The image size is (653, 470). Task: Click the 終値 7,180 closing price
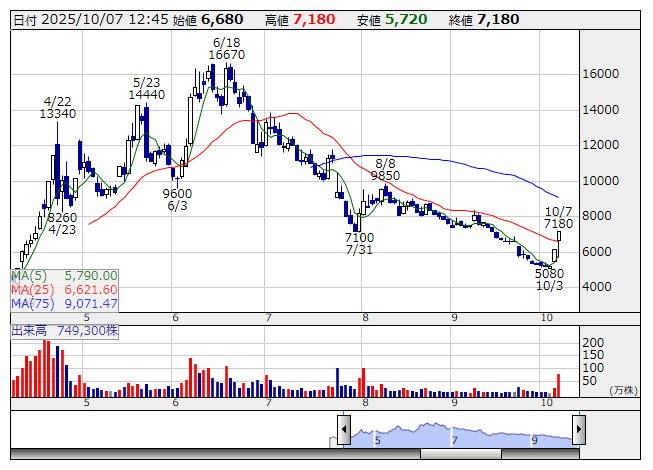[x=484, y=20]
